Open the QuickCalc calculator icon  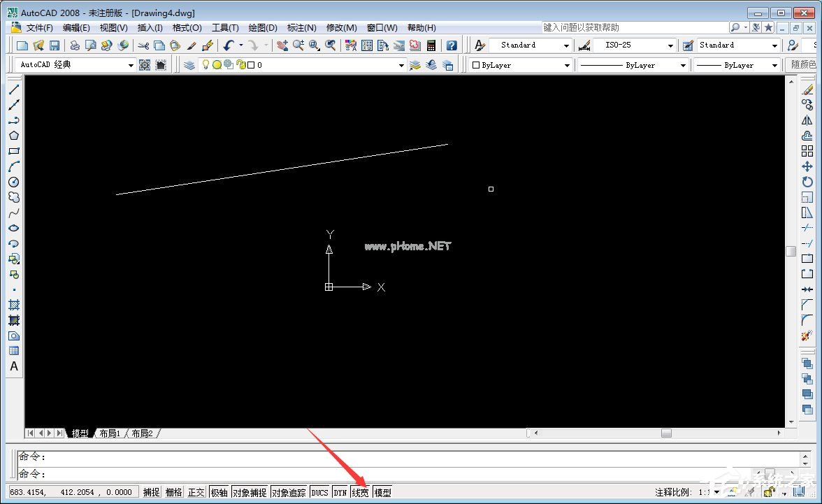431,45
